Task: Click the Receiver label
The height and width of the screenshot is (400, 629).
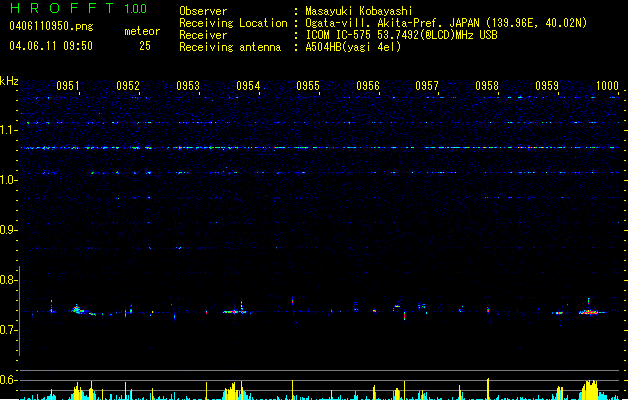Action: point(203,35)
